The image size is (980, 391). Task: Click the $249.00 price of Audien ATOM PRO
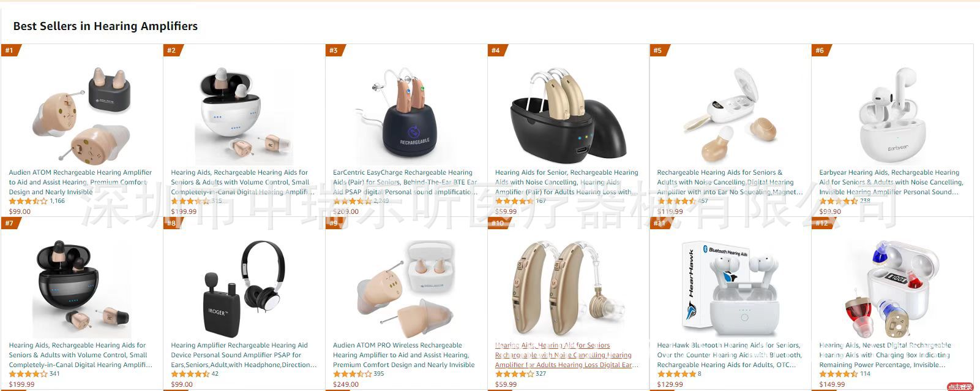click(346, 384)
